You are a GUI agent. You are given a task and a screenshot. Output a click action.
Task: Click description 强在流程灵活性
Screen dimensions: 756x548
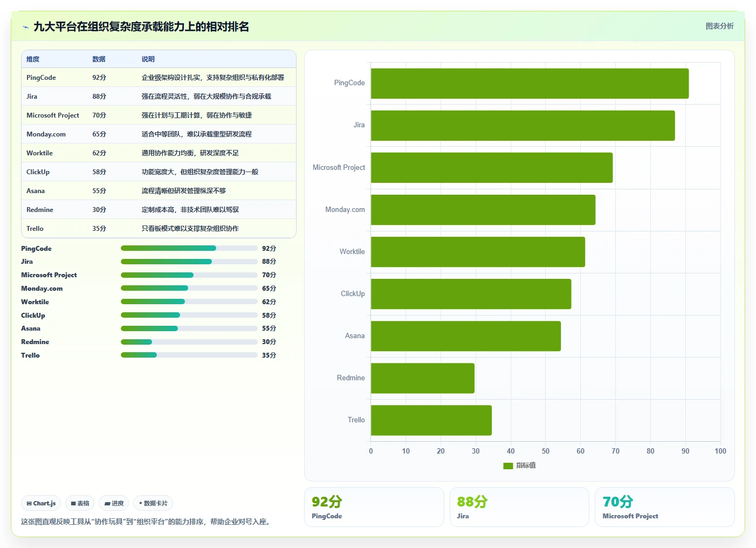[x=207, y=97]
